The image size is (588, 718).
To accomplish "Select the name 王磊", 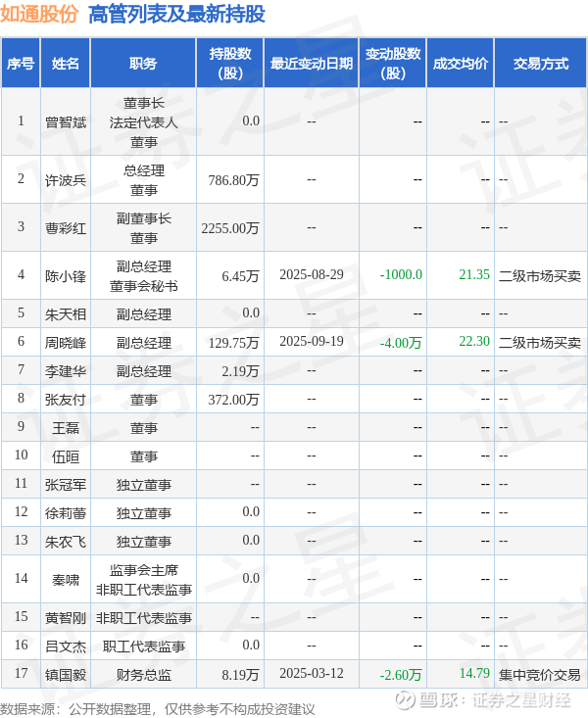I will pyautogui.click(x=66, y=428).
